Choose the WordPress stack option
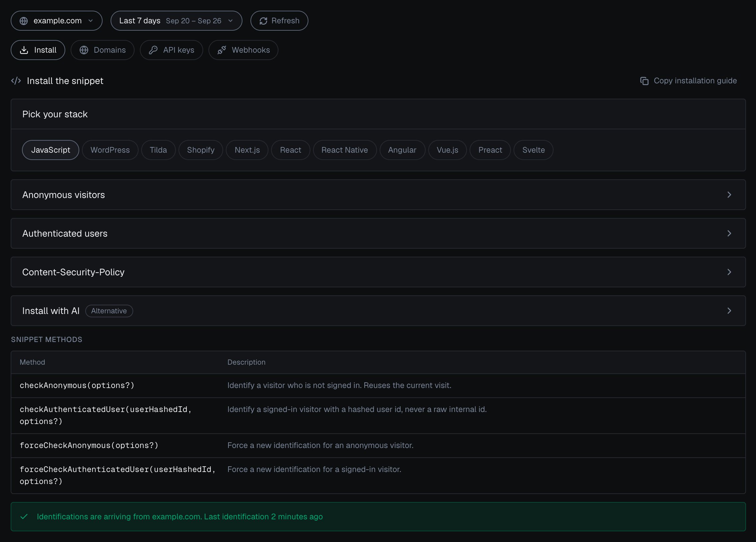This screenshot has width=756, height=542. click(x=110, y=150)
